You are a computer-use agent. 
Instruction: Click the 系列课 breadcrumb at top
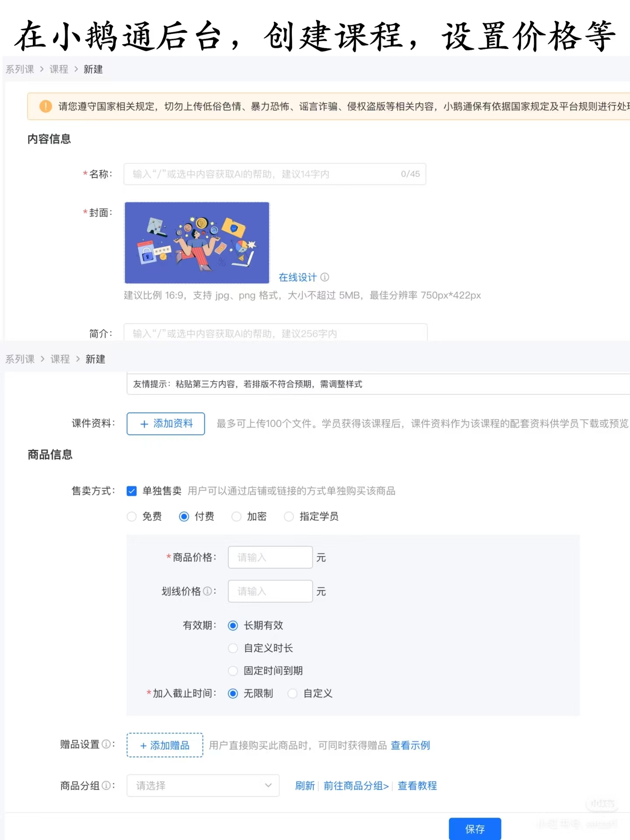click(x=20, y=69)
